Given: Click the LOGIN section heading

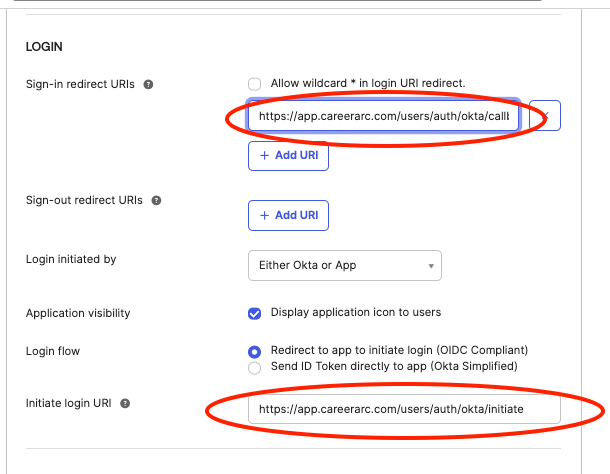Looking at the screenshot, I should (x=45, y=47).
